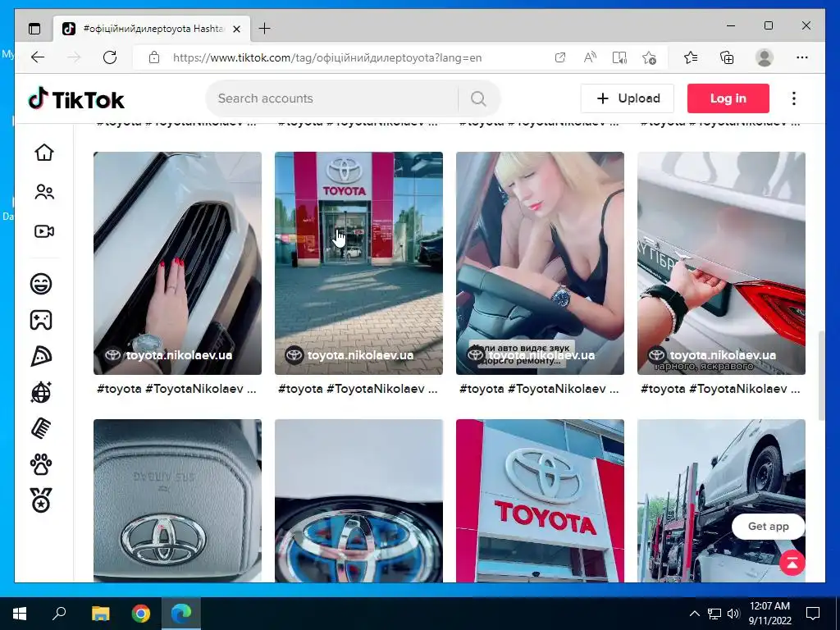Open video of Toyota steering wheel airbag emblem

coord(177,500)
